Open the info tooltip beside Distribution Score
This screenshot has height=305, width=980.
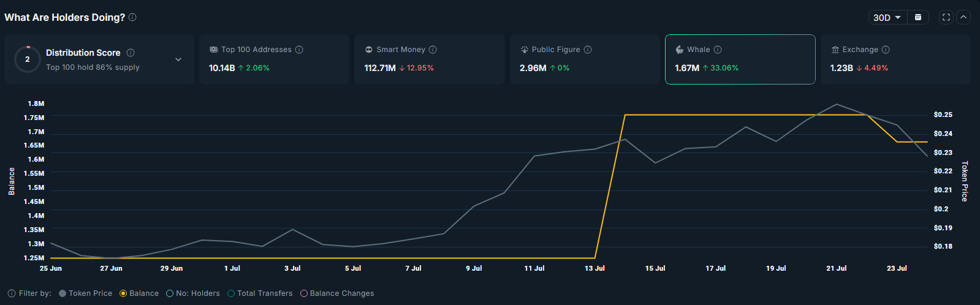point(131,53)
